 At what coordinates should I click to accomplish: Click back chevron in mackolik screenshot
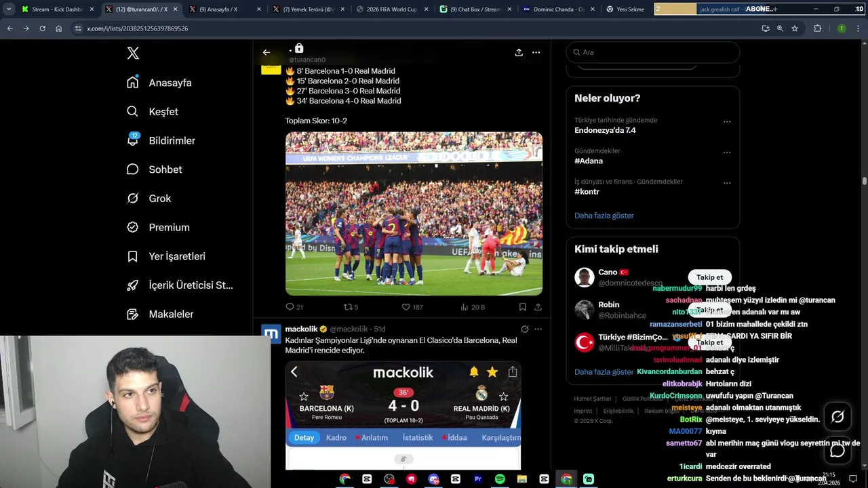[294, 371]
